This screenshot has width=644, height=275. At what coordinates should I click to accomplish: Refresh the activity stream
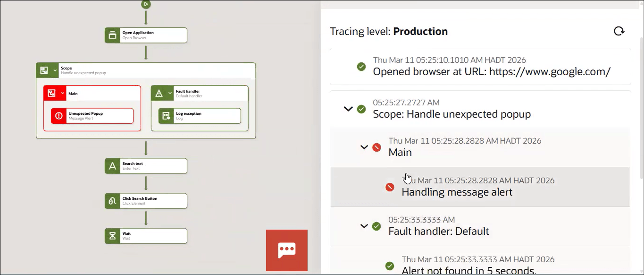619,31
